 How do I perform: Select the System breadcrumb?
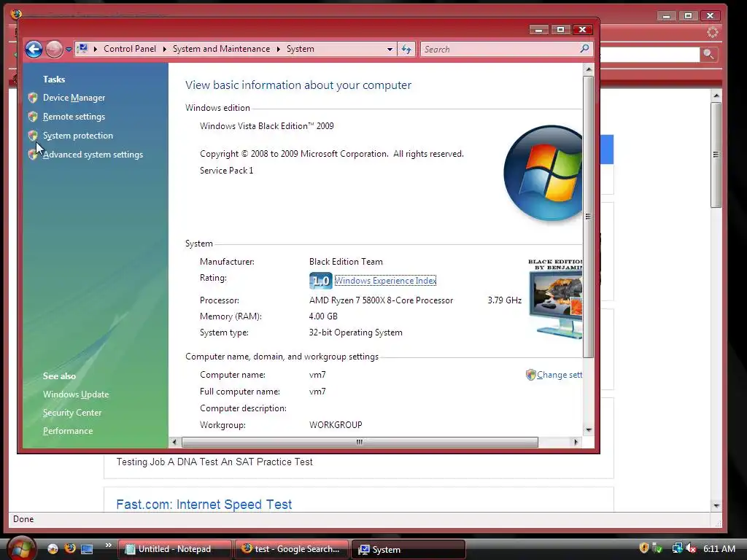300,49
